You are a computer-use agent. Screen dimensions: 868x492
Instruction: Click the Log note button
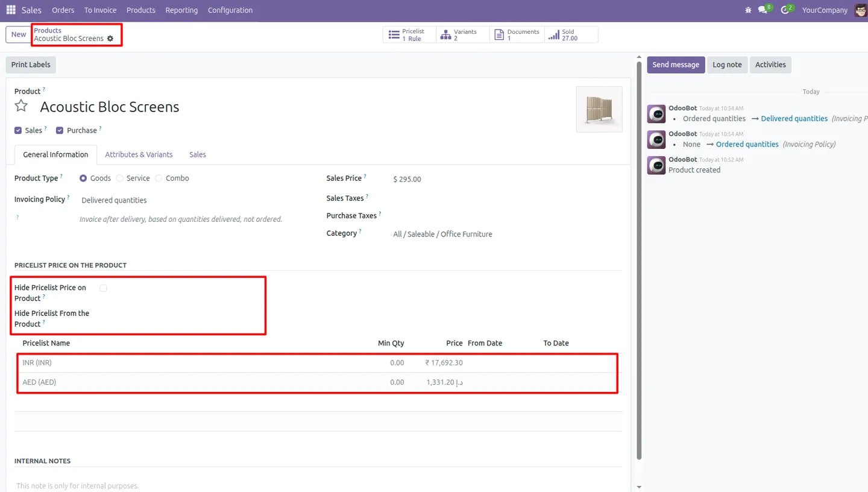(x=727, y=65)
